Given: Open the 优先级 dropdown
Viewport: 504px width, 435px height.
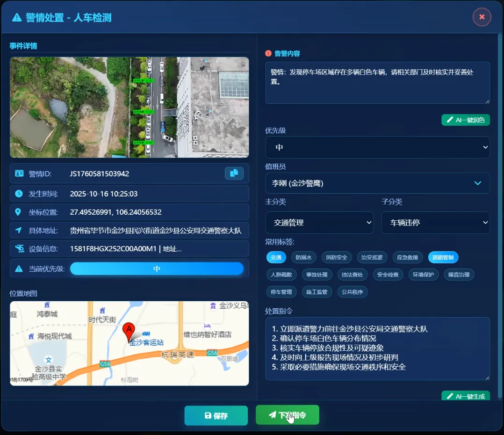Looking at the screenshot, I should point(377,147).
